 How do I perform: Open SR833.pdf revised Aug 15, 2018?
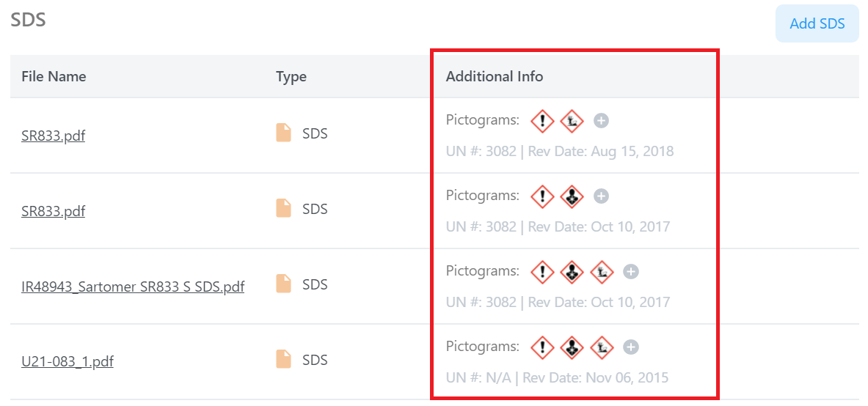point(53,136)
